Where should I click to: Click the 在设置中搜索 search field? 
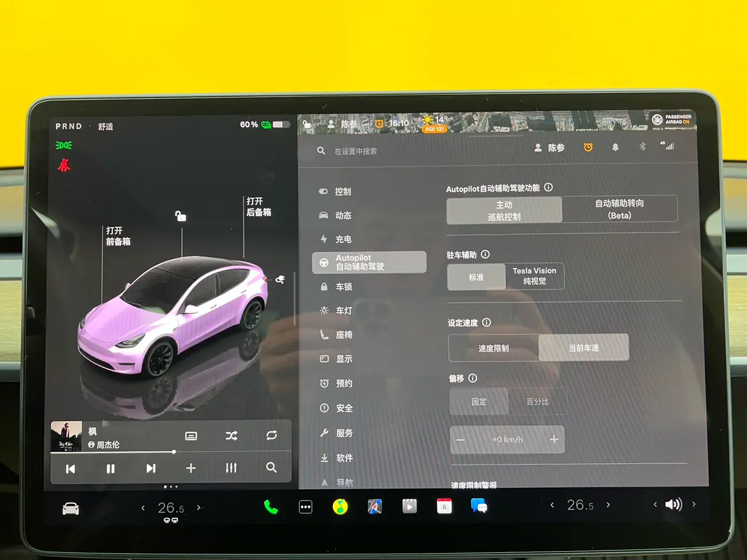383,151
